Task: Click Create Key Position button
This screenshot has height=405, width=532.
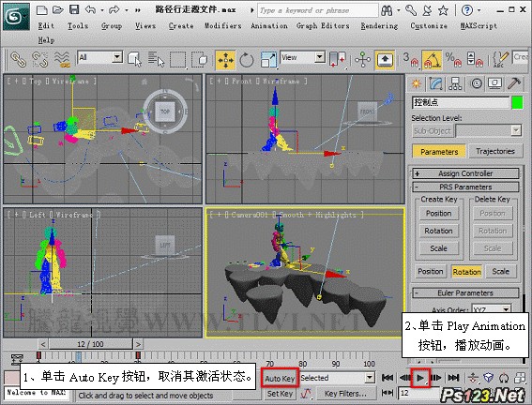Action: [x=438, y=213]
